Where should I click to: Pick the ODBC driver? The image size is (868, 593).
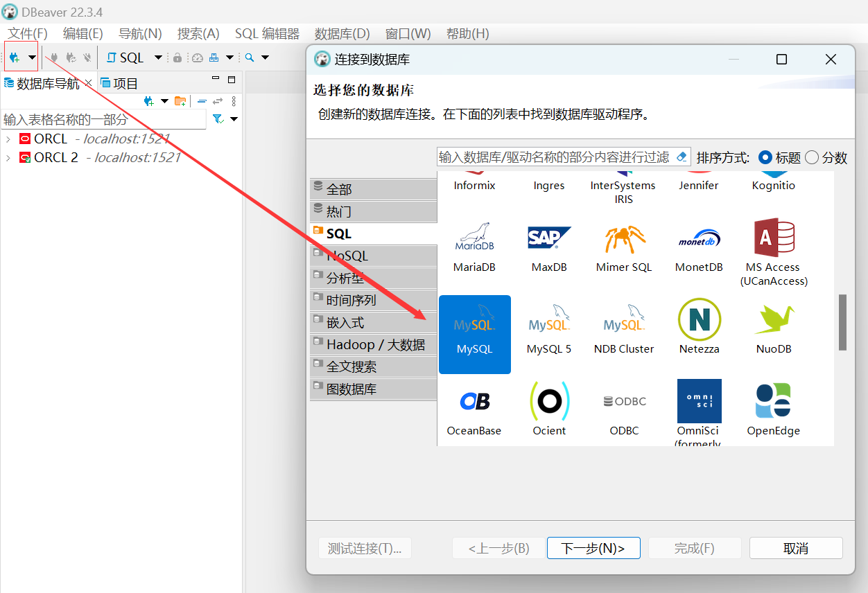pos(624,409)
